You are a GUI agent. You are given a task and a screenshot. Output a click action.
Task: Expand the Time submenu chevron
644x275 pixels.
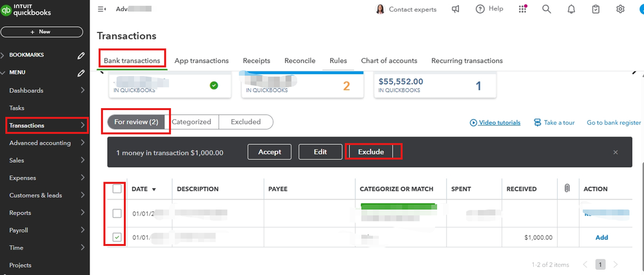(x=83, y=247)
